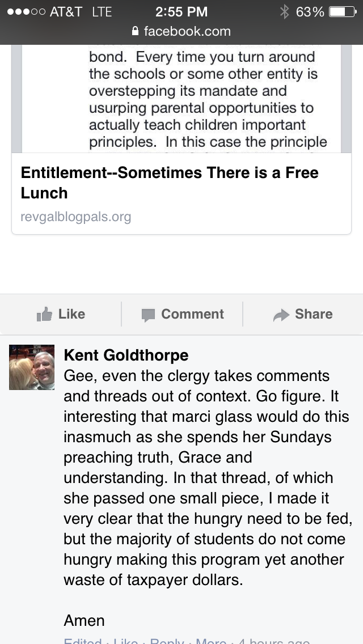Visit the revgalblogpals.org source link
363x644 pixels.
pos(75,217)
